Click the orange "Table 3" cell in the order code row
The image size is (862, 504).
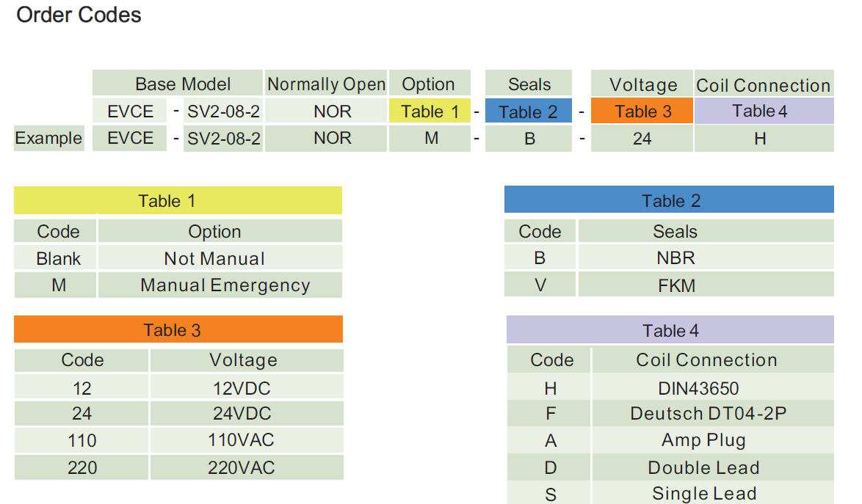pyautogui.click(x=642, y=112)
